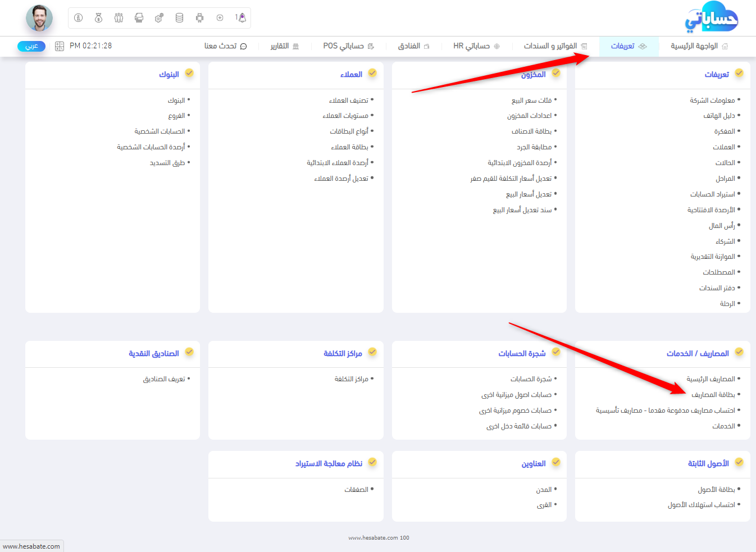Click the info circle icon
This screenshot has width=756, height=552.
pyautogui.click(x=79, y=18)
